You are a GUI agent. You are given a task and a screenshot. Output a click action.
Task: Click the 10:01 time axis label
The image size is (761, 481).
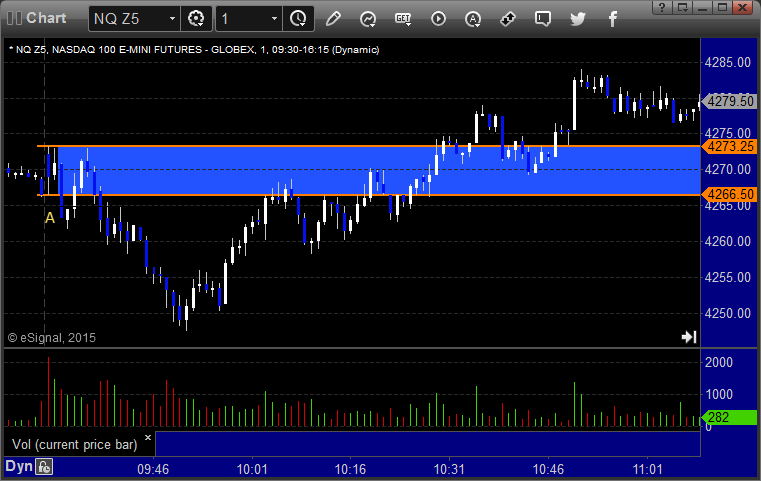click(x=252, y=469)
